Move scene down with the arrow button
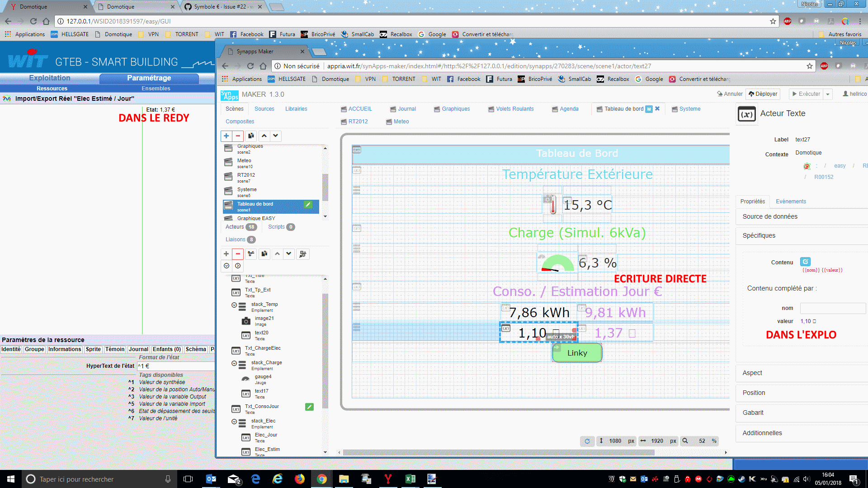The image size is (868, 488). (x=275, y=136)
